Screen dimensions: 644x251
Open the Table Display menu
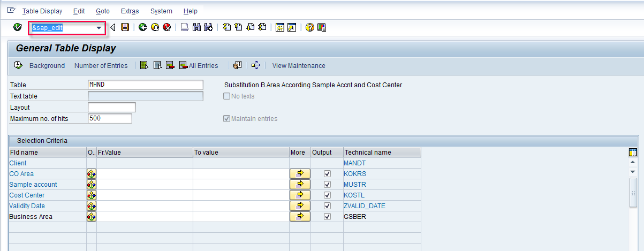point(42,11)
